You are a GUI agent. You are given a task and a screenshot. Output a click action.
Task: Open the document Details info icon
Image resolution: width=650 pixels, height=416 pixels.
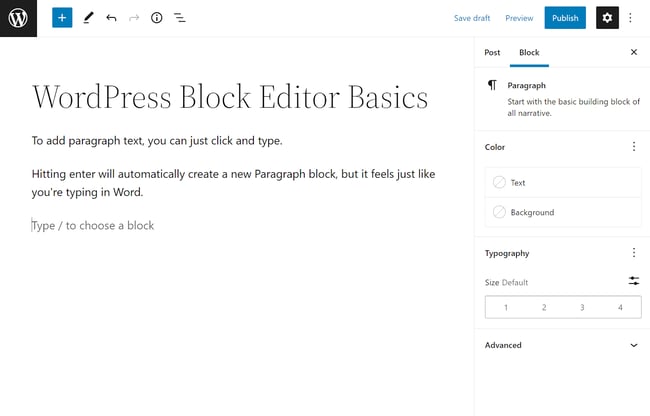tap(157, 18)
